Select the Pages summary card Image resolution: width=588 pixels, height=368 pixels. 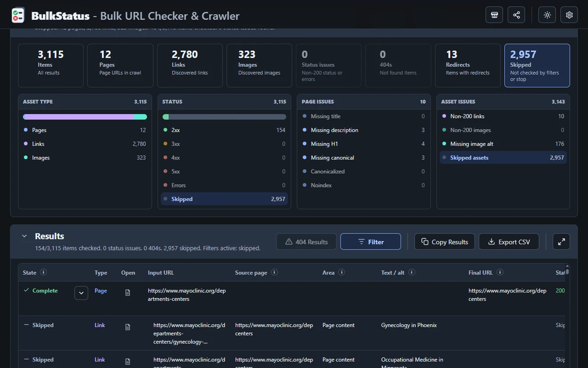[x=120, y=65]
